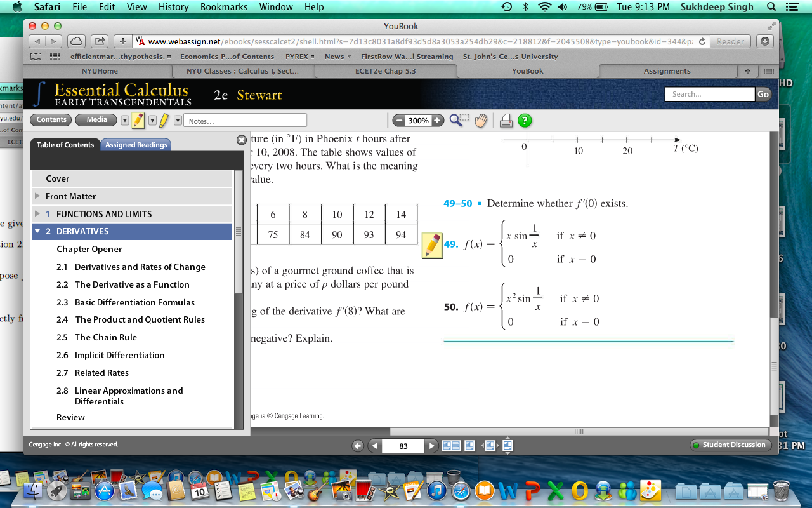
Task: Switch to Assigned Readings tab
Action: [x=136, y=145]
